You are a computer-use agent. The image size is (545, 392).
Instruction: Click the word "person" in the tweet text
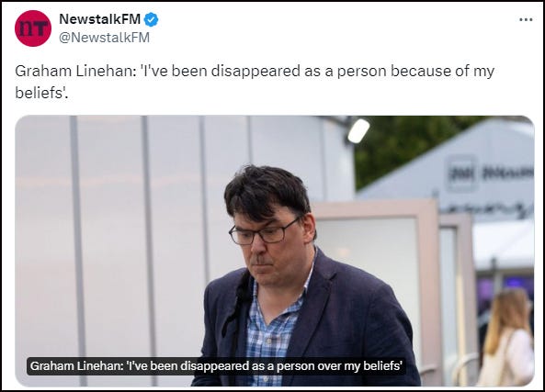pyautogui.click(x=362, y=72)
